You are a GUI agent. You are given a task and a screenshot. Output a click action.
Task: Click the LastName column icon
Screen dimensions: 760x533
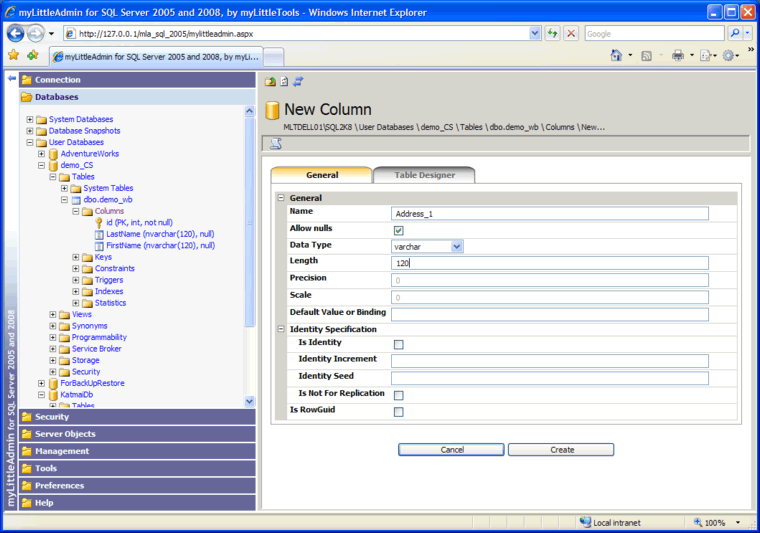pos(99,235)
